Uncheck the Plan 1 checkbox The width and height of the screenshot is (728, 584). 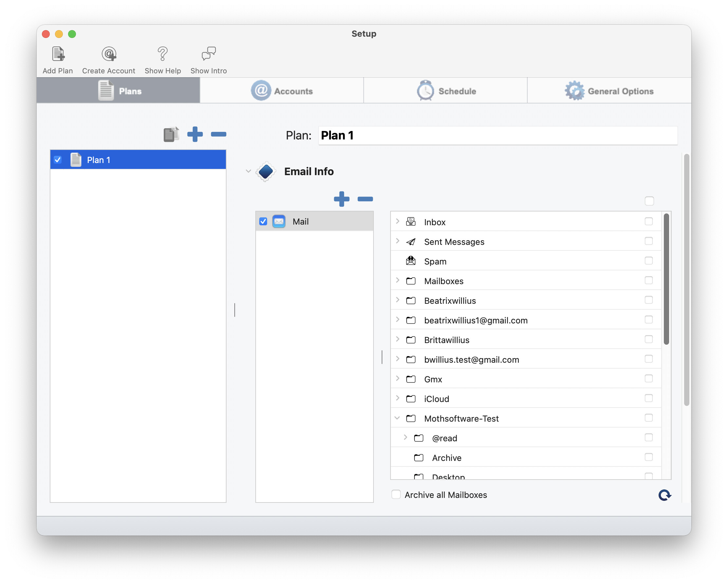point(58,160)
